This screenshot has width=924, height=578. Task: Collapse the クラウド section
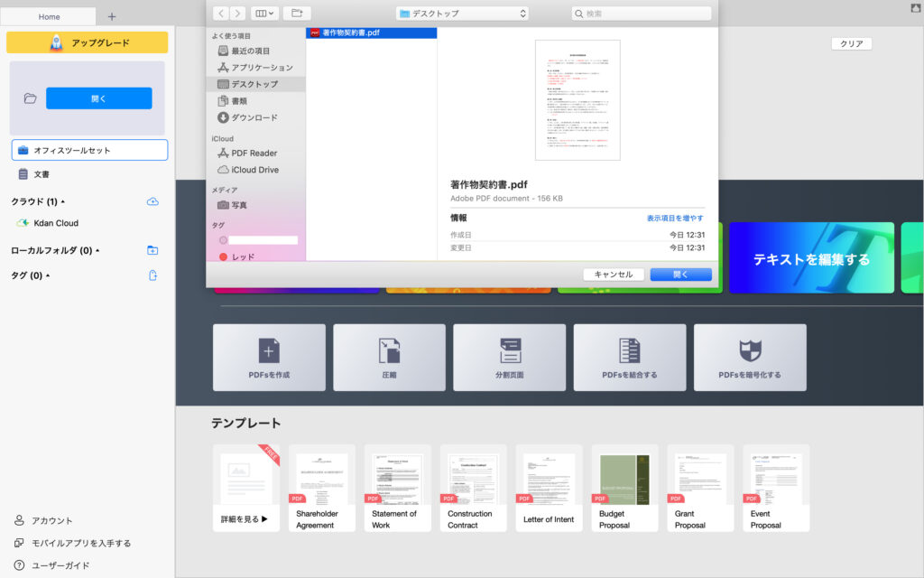(62, 201)
